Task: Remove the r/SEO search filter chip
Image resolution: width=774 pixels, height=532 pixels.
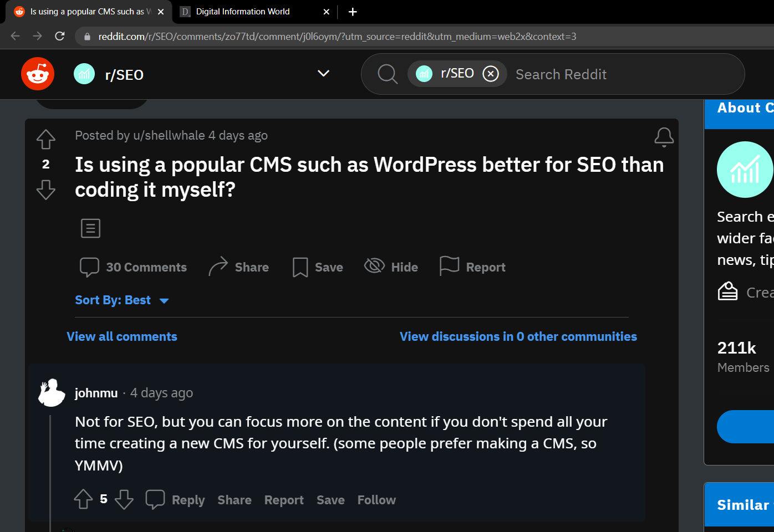Action: [x=491, y=74]
